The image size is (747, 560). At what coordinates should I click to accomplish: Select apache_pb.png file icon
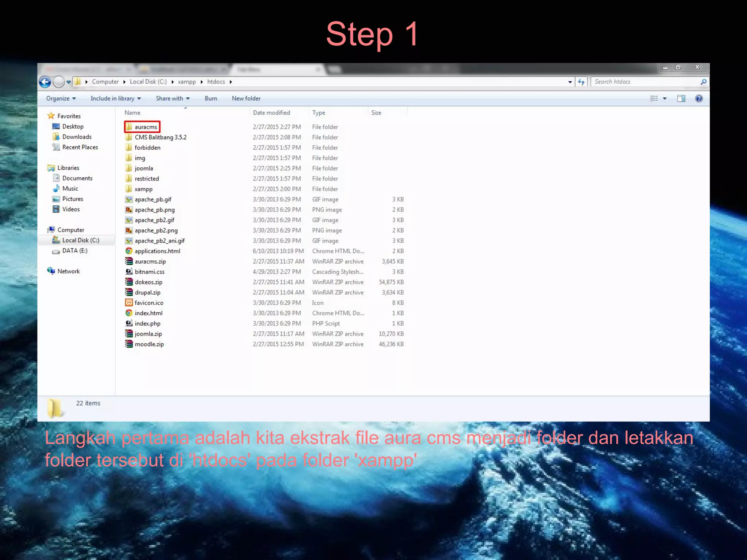129,210
